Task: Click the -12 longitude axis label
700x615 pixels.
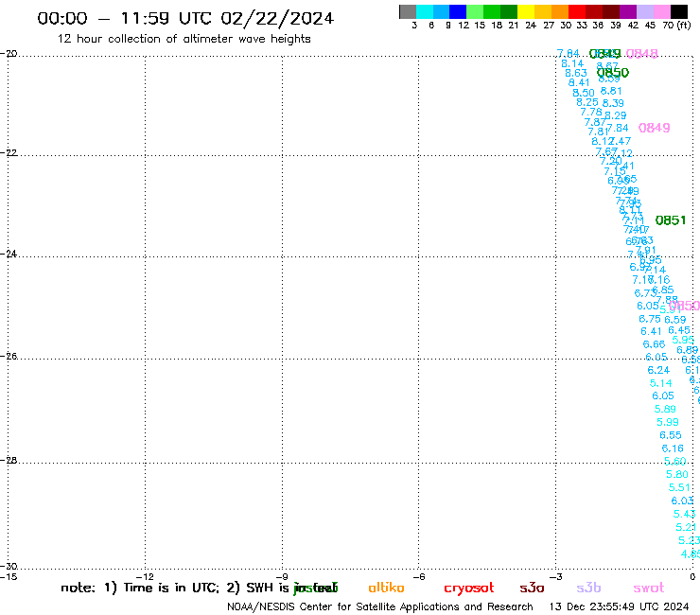Action: tap(146, 577)
